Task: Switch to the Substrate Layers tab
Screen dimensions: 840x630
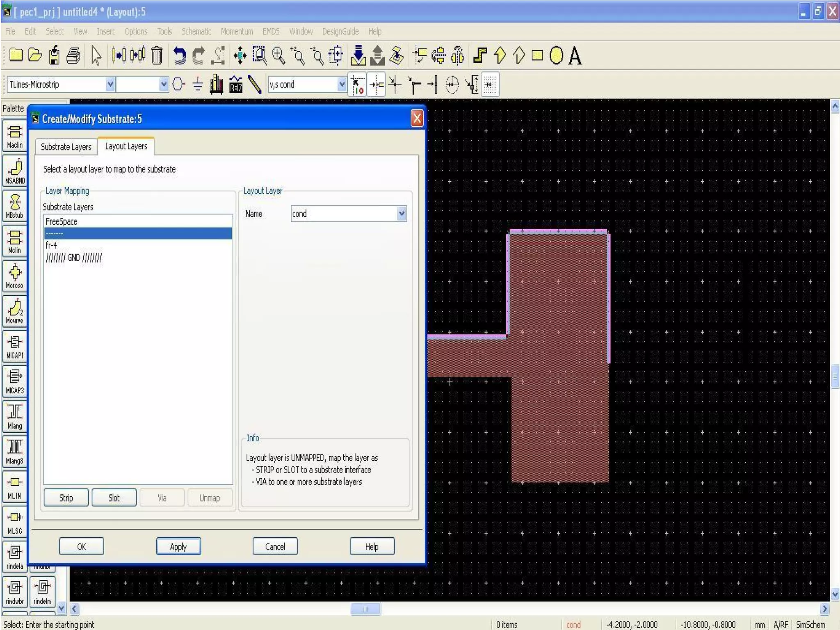Action: pyautogui.click(x=66, y=147)
